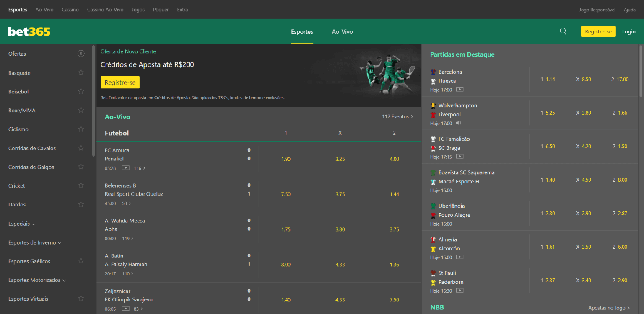
Task: Select Abha win odds 3.75
Action: [x=394, y=229]
